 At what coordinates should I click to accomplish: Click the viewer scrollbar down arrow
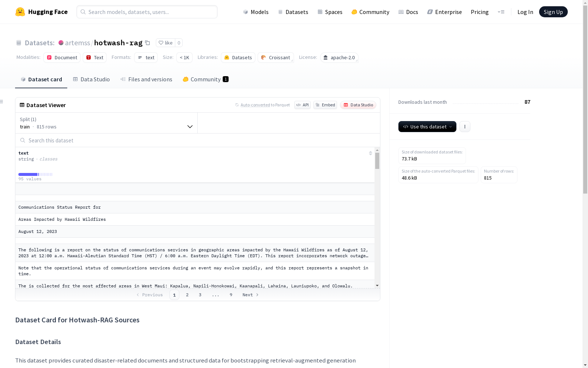tap(377, 286)
